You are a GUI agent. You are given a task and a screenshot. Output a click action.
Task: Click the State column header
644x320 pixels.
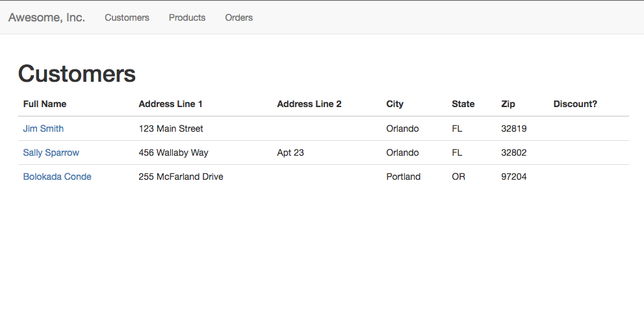[x=463, y=105]
